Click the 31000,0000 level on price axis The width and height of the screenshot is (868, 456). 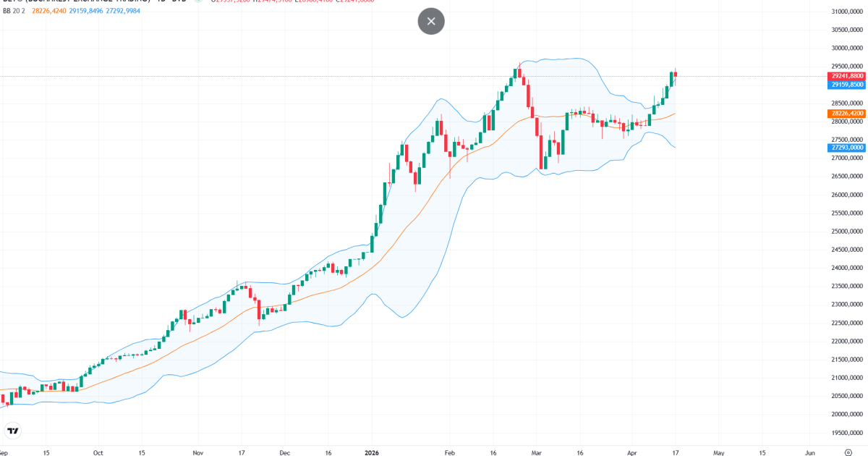click(x=847, y=12)
